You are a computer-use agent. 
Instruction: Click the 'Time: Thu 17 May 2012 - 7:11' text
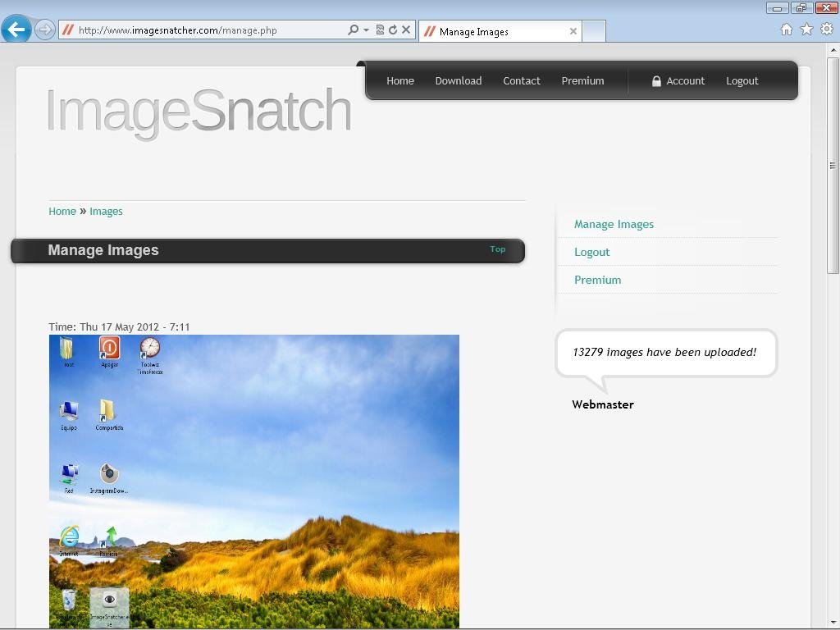tap(119, 326)
